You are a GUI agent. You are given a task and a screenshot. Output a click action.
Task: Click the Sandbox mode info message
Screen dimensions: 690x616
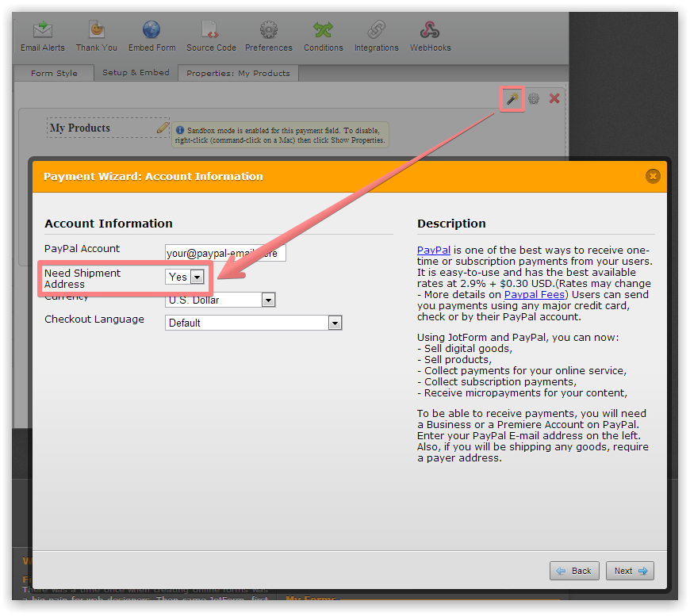(280, 135)
